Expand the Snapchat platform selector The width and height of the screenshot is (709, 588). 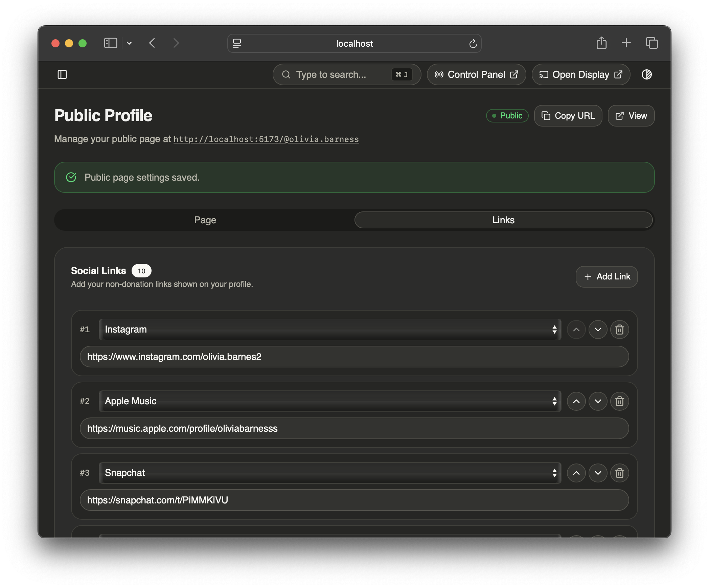pyautogui.click(x=330, y=473)
